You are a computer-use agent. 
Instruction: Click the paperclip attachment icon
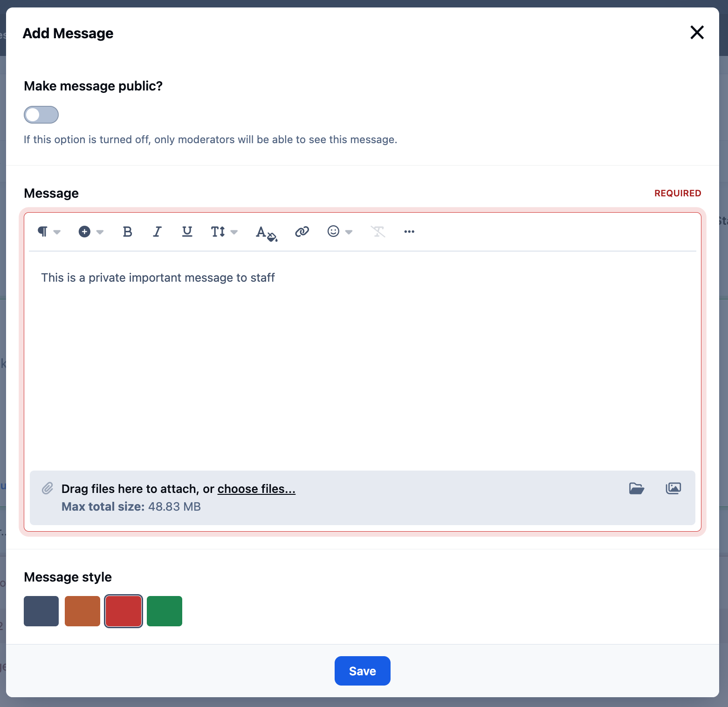tap(48, 488)
